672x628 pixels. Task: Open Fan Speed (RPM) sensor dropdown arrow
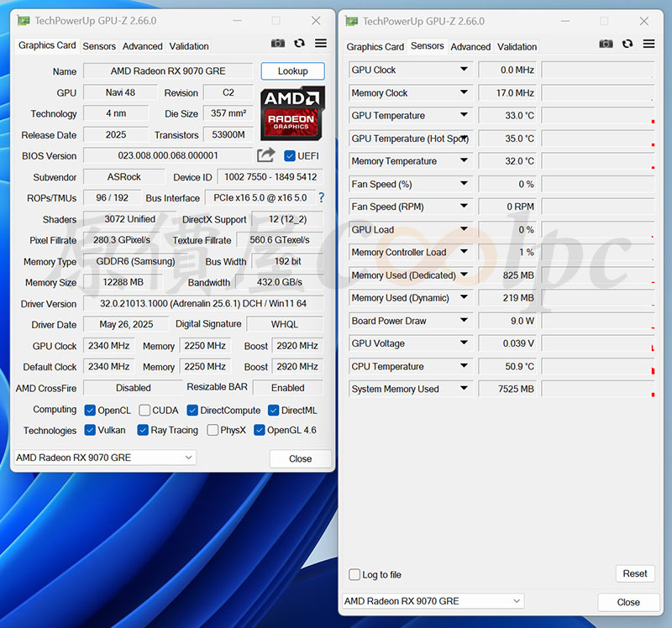pyautogui.click(x=464, y=206)
